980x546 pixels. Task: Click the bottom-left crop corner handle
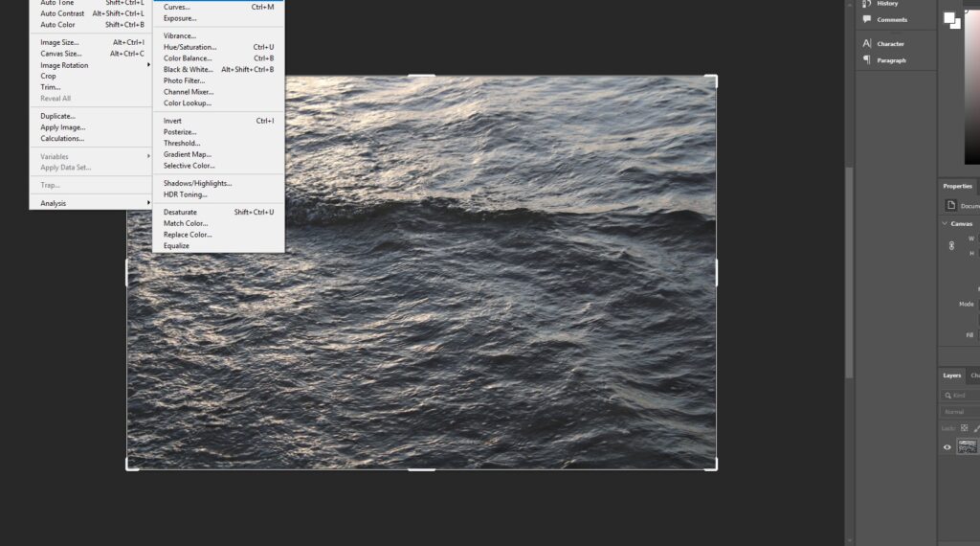point(131,466)
